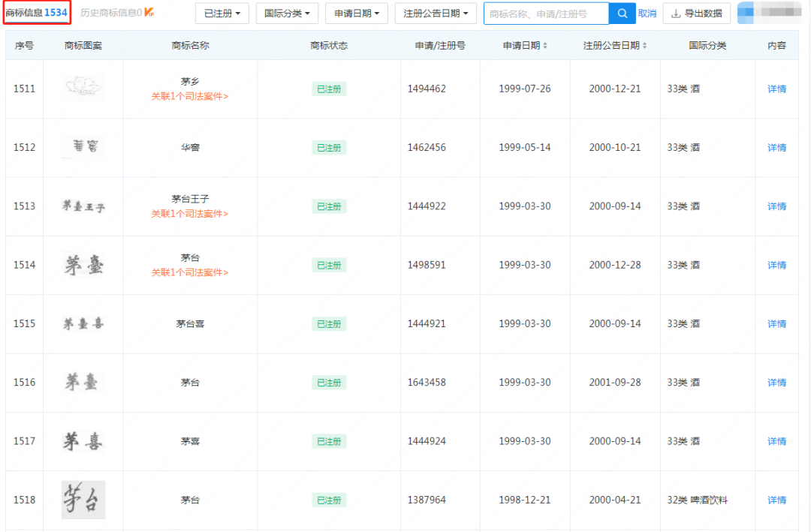View trademark image in row 1514
The width and height of the screenshot is (811, 532).
click(83, 265)
